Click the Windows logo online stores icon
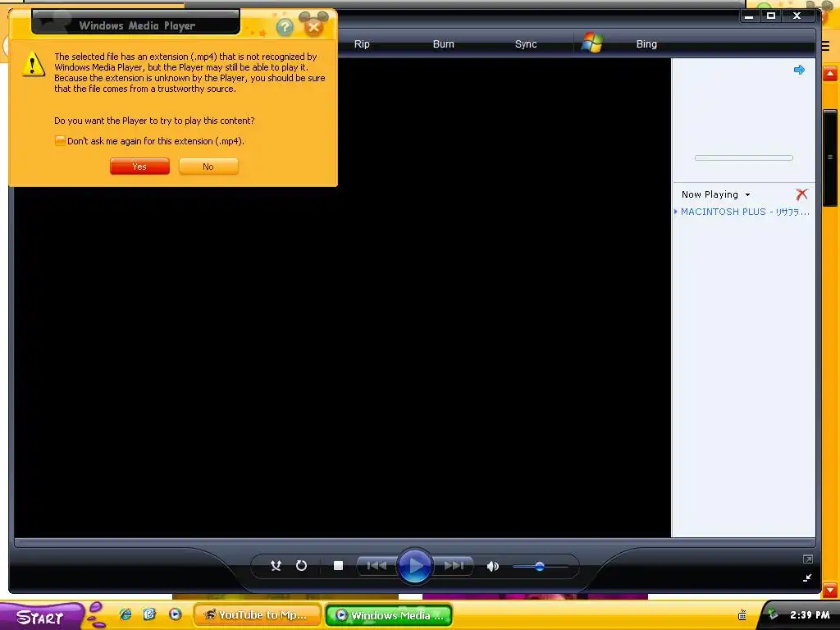This screenshot has height=630, width=840. [592, 43]
